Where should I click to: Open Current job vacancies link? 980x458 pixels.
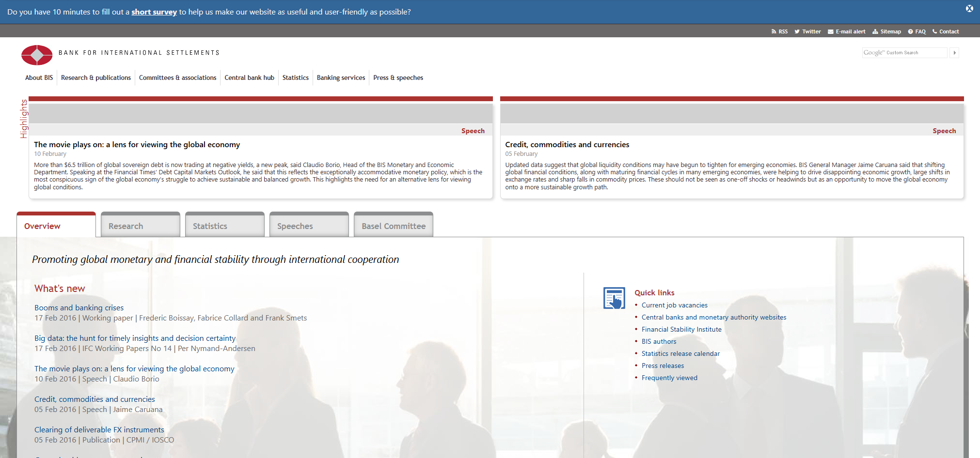[675, 305]
